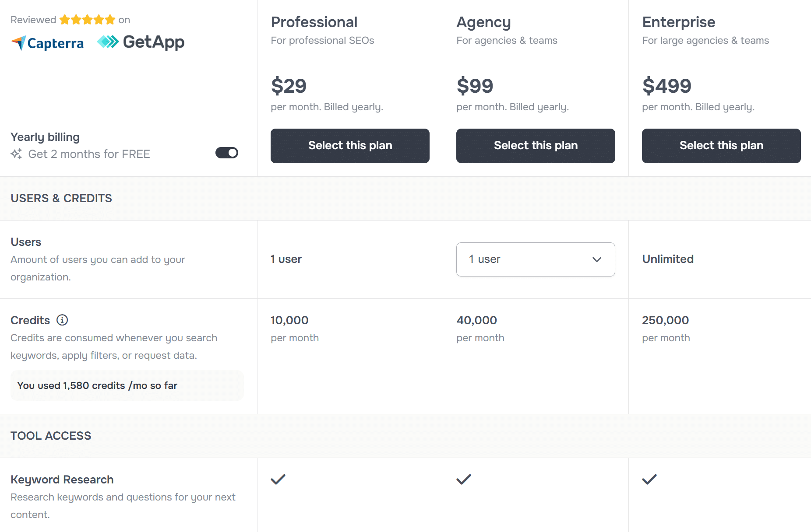Open the user count dropdown for Agency plan
This screenshot has height=532, width=811.
pyautogui.click(x=535, y=259)
